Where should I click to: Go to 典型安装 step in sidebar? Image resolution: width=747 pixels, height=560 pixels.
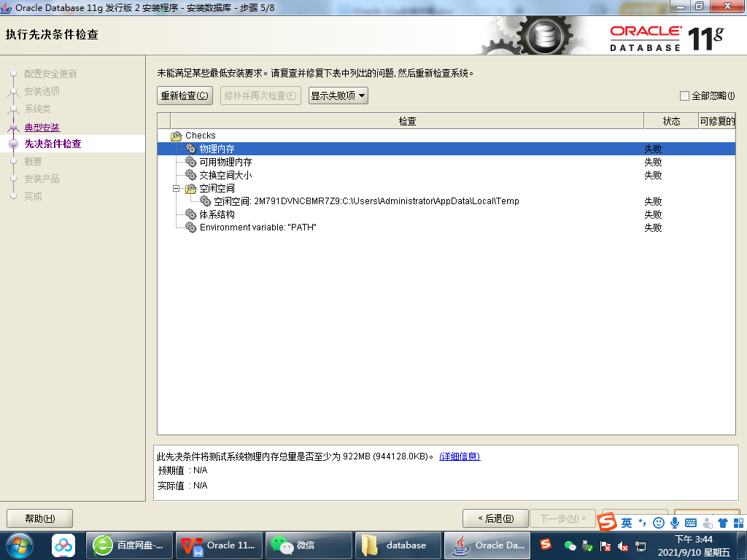[x=42, y=127]
